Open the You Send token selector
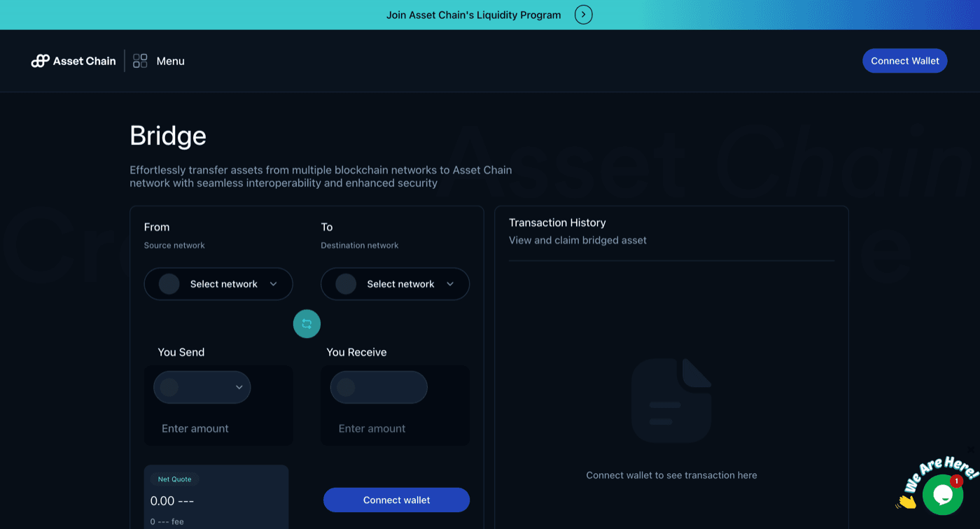980x529 pixels. tap(202, 387)
